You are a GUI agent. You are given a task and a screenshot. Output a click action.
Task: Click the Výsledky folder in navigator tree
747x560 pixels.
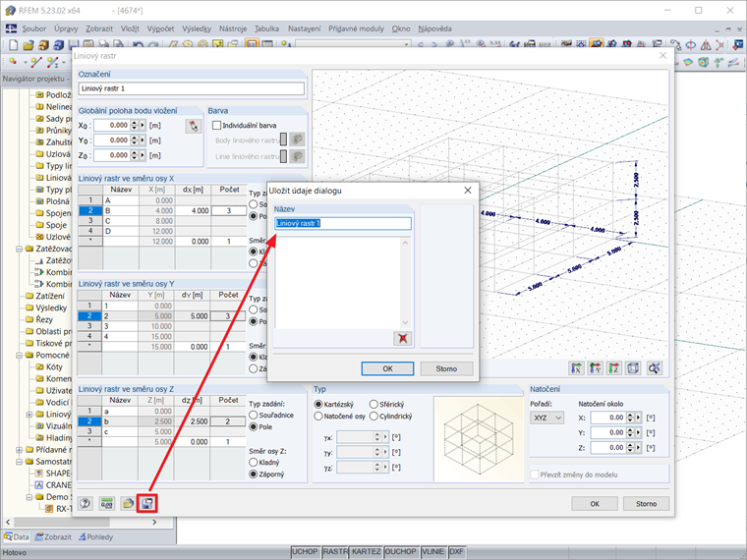[46, 308]
